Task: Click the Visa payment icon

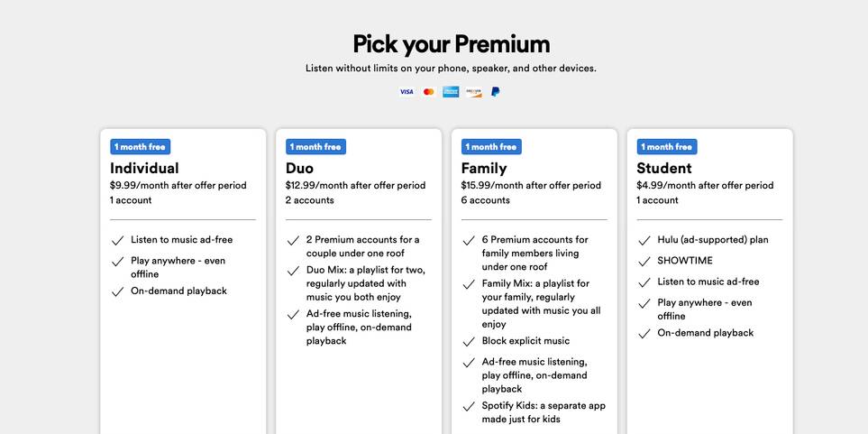Action: pos(407,92)
